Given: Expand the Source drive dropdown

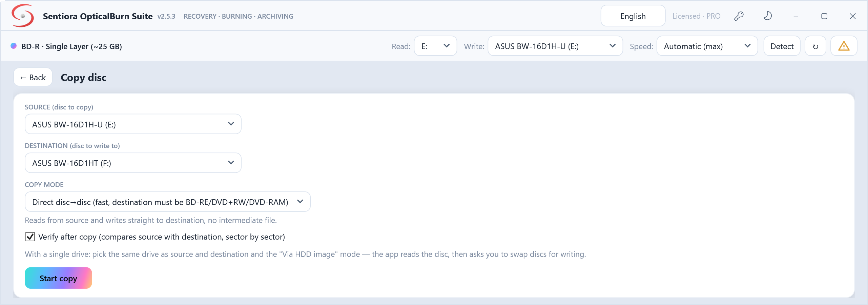Looking at the screenshot, I should click(133, 124).
